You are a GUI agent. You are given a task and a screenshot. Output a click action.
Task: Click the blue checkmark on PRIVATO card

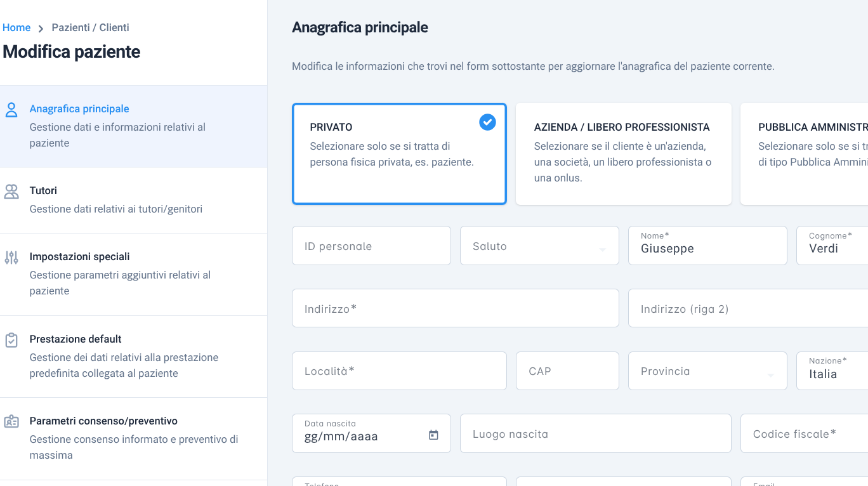tap(487, 122)
